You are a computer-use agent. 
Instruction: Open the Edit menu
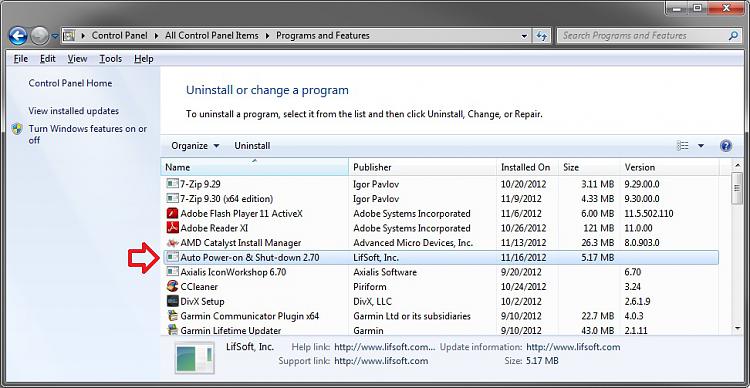pyautogui.click(x=48, y=58)
